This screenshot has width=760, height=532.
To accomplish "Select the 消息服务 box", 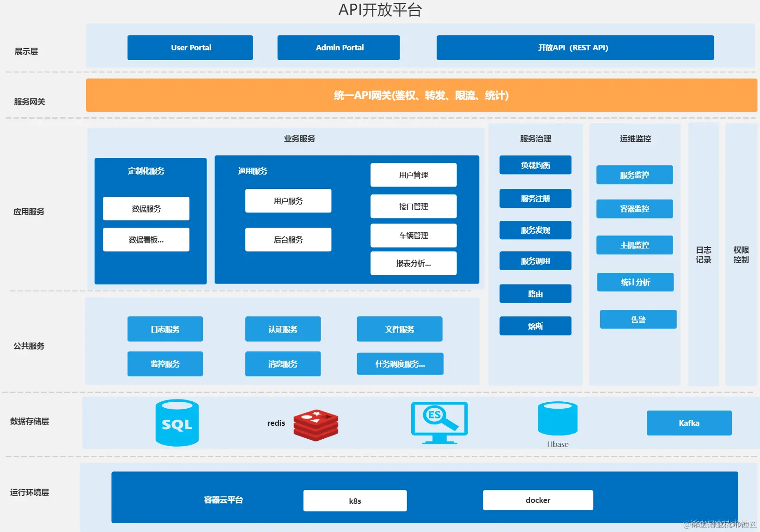I will click(x=283, y=364).
